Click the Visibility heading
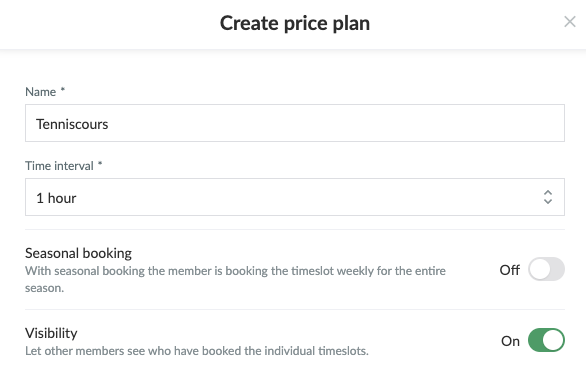 [x=51, y=333]
